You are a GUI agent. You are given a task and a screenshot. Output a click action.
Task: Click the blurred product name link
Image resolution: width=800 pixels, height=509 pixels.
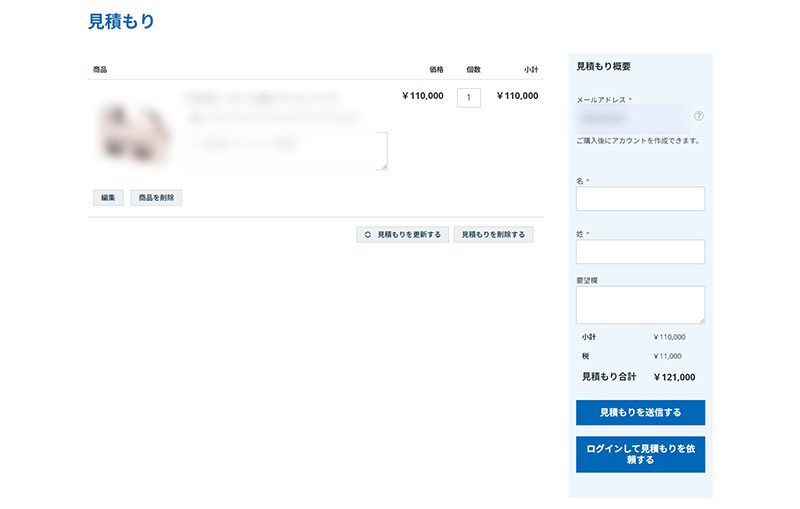[261, 97]
